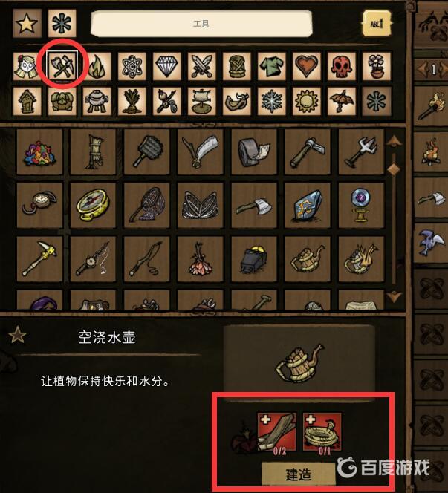Choose the crossed swords Fight category
The image size is (448, 493).
(201, 66)
